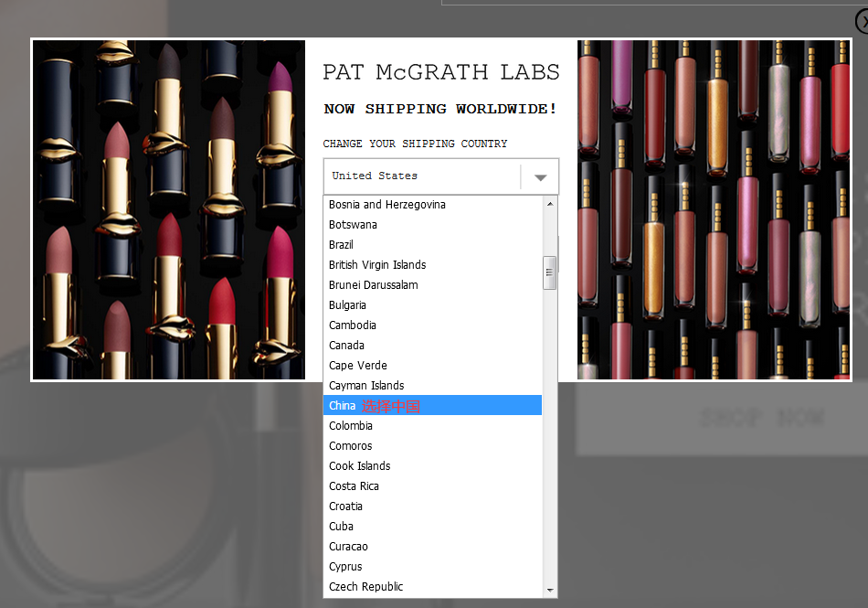Open the shipping country dropdown arrow
Screen dimensions: 868x608
pyautogui.click(x=540, y=177)
